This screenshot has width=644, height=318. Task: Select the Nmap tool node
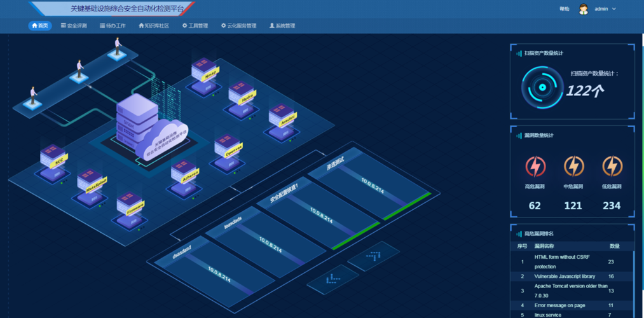pyautogui.click(x=204, y=77)
